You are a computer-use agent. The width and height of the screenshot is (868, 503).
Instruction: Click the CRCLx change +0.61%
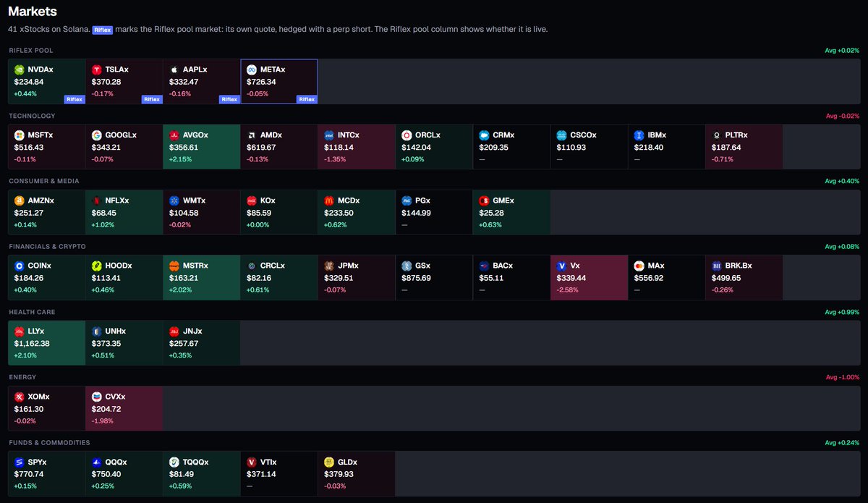tap(257, 289)
